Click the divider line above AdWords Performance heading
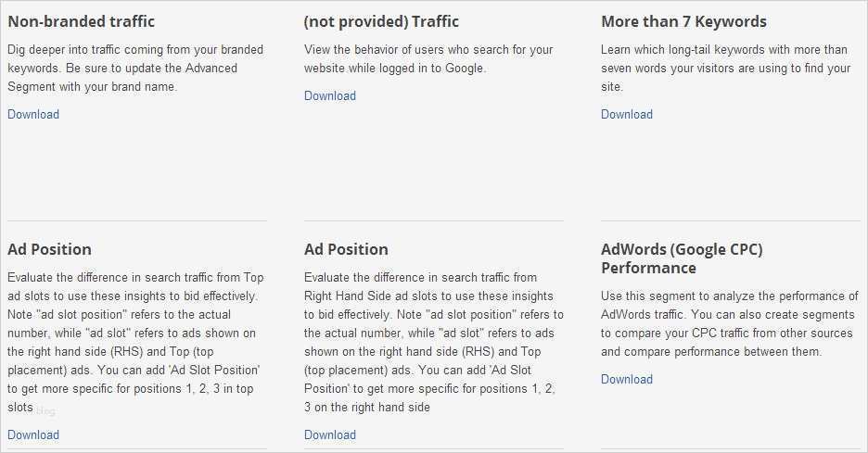868x453 pixels. point(730,220)
